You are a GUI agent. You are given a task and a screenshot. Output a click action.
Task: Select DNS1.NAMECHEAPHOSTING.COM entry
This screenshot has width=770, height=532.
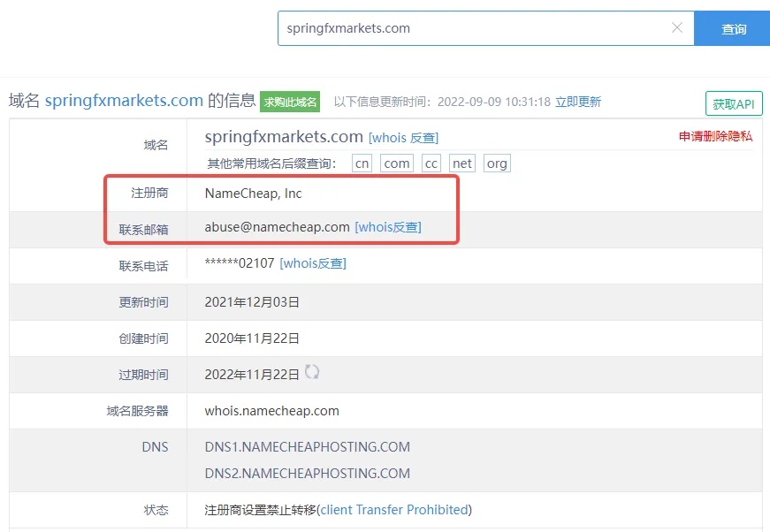pyautogui.click(x=307, y=447)
